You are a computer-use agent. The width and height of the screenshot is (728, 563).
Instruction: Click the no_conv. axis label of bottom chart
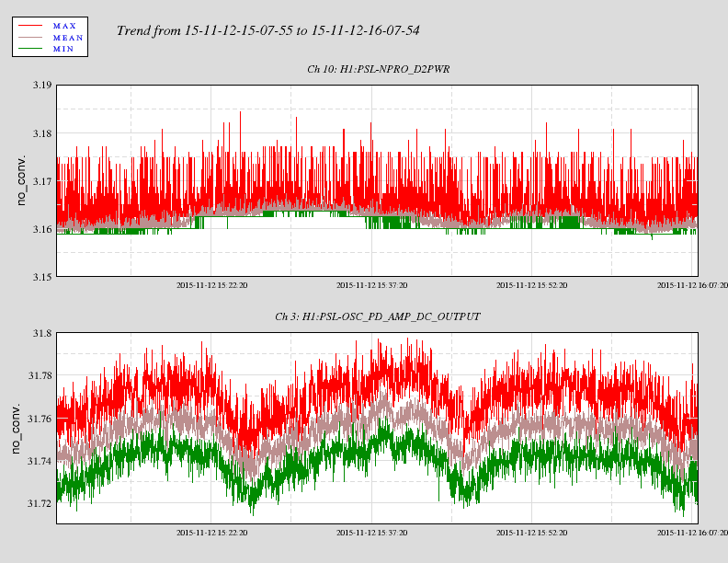pyautogui.click(x=16, y=429)
